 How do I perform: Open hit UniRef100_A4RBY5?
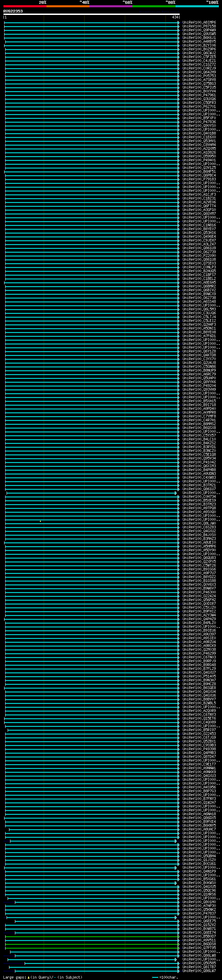coord(199,41)
